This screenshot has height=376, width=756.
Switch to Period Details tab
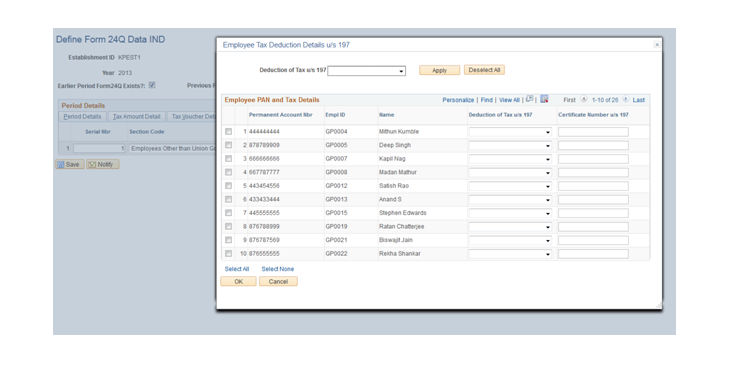click(82, 117)
